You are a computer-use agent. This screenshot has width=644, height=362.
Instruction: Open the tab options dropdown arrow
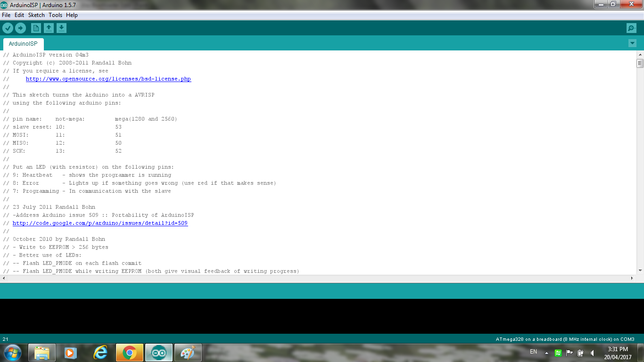coord(632,43)
